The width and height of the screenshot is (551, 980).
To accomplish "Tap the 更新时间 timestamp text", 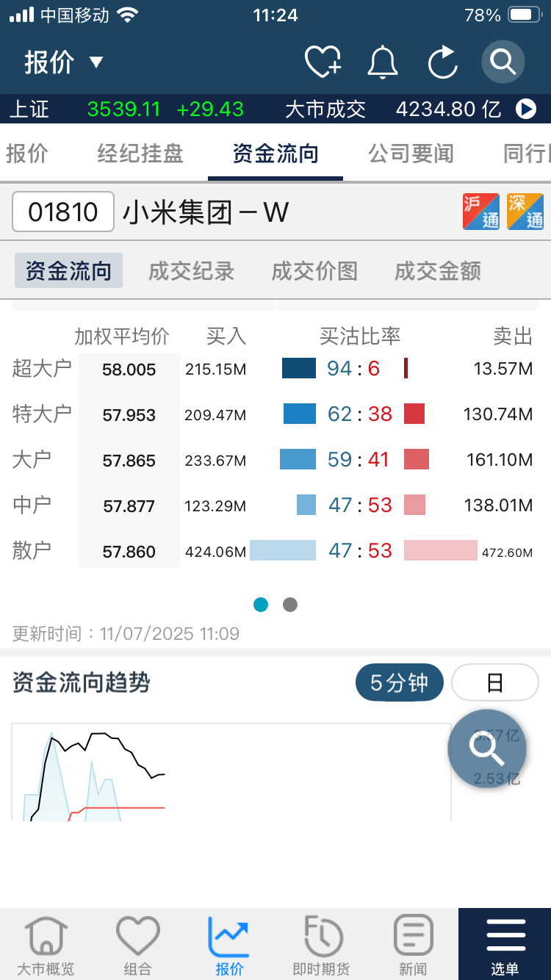I will click(126, 633).
